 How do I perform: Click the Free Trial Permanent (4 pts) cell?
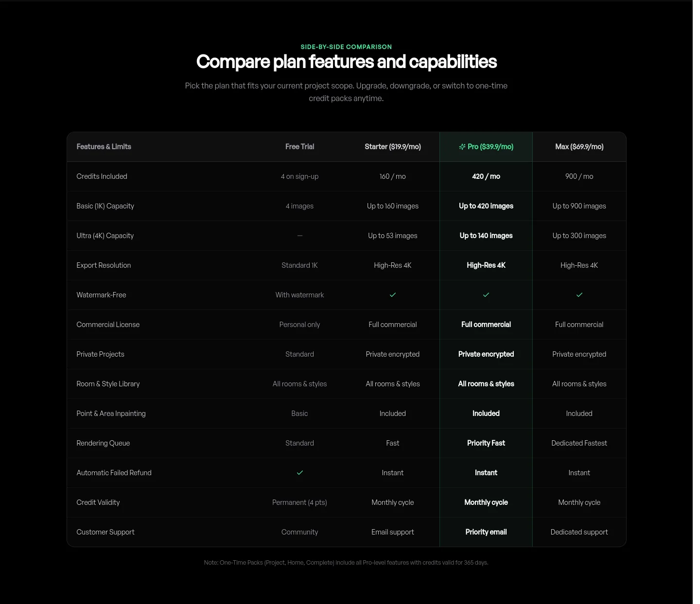click(300, 502)
